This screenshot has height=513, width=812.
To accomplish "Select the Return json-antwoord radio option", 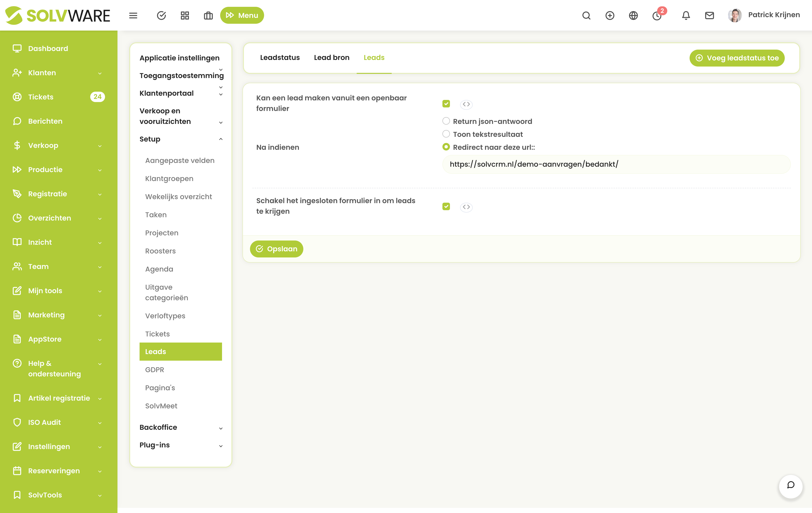I will click(446, 121).
